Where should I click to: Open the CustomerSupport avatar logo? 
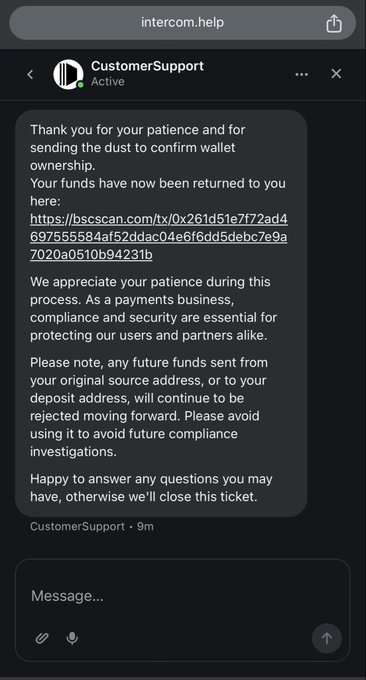point(68,74)
